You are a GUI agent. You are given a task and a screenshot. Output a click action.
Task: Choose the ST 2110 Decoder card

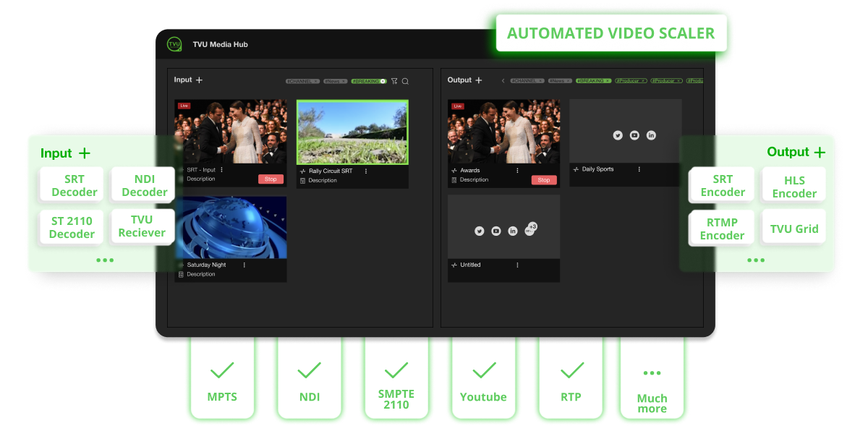pyautogui.click(x=72, y=228)
